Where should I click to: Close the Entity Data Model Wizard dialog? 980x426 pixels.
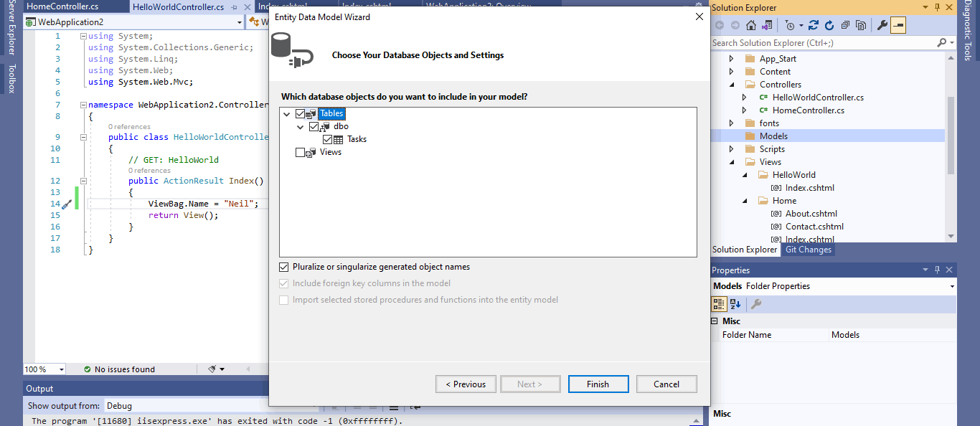click(x=699, y=16)
